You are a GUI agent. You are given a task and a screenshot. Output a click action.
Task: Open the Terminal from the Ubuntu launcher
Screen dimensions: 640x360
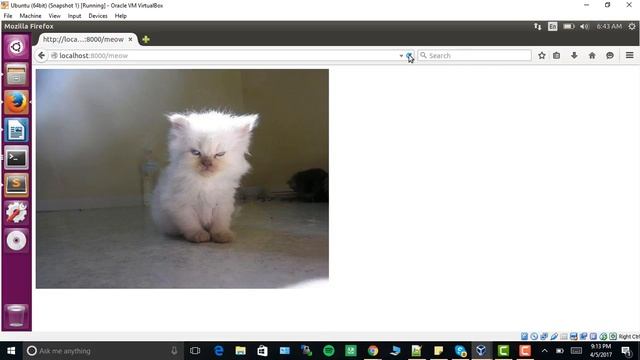pos(16,158)
